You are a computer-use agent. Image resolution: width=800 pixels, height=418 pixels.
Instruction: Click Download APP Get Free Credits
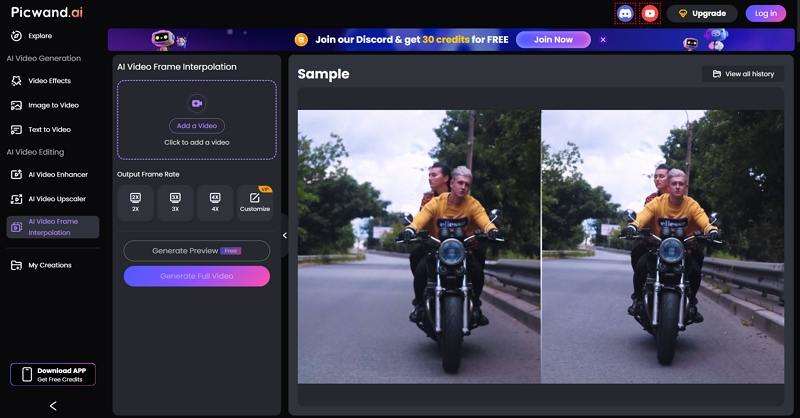click(53, 375)
